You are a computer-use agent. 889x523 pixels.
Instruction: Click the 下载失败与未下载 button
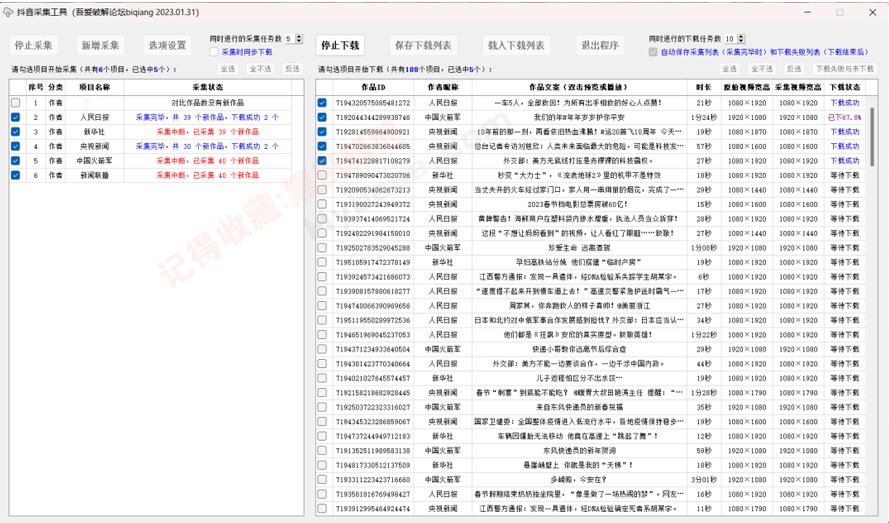coord(845,69)
